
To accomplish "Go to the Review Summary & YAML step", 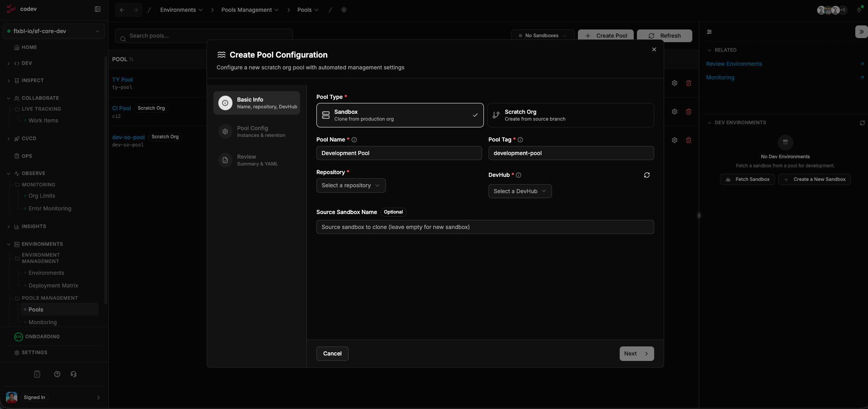I will [x=256, y=160].
